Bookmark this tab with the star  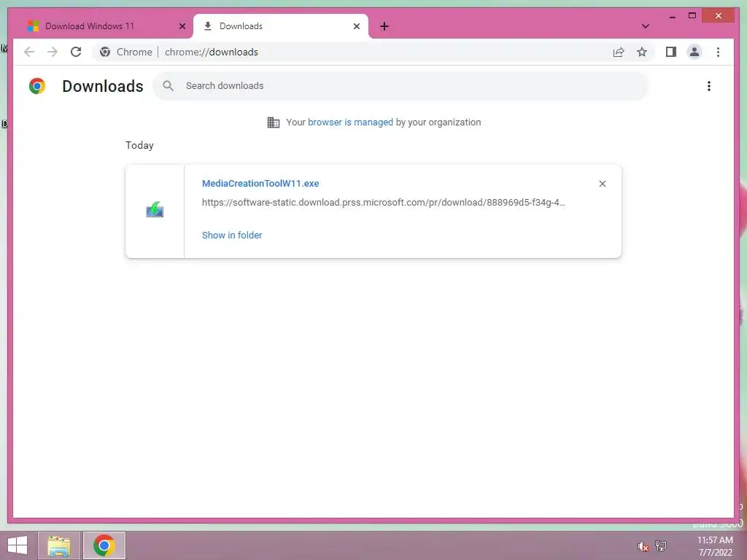642,52
